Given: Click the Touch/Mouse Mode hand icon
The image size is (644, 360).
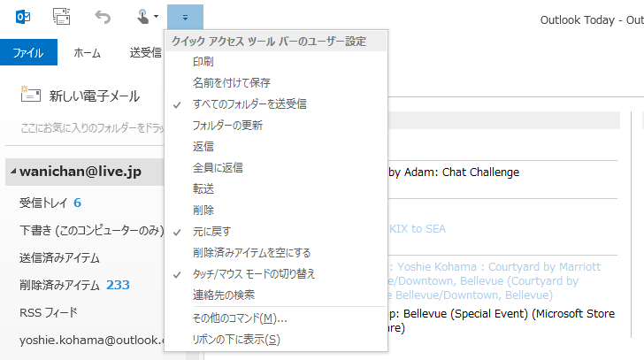Looking at the screenshot, I should pos(142,16).
